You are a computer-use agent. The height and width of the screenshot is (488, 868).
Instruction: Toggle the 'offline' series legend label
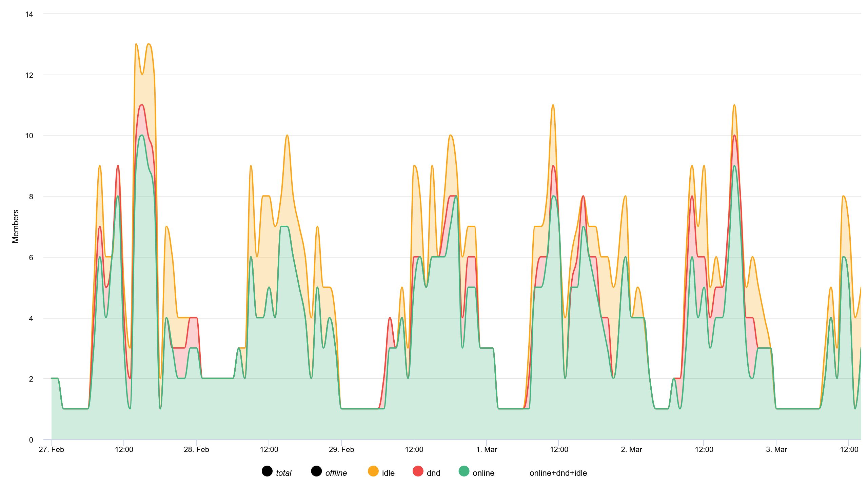pyautogui.click(x=336, y=473)
